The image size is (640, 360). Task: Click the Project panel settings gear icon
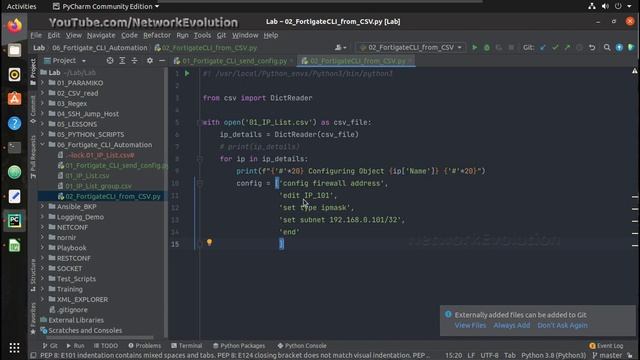(x=150, y=60)
